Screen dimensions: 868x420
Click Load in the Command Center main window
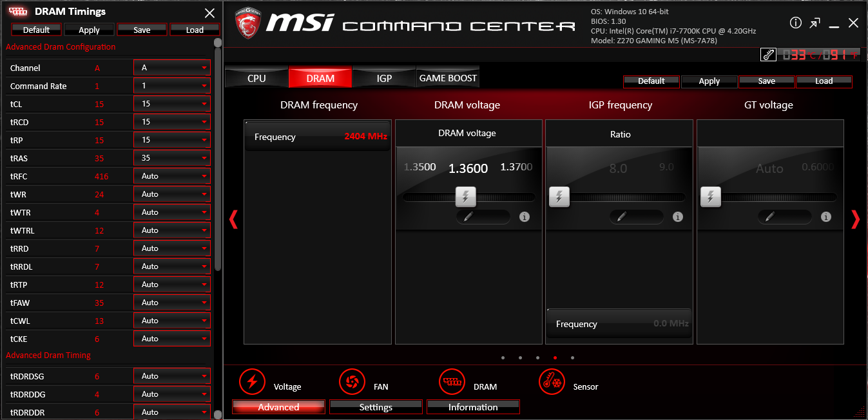(824, 81)
